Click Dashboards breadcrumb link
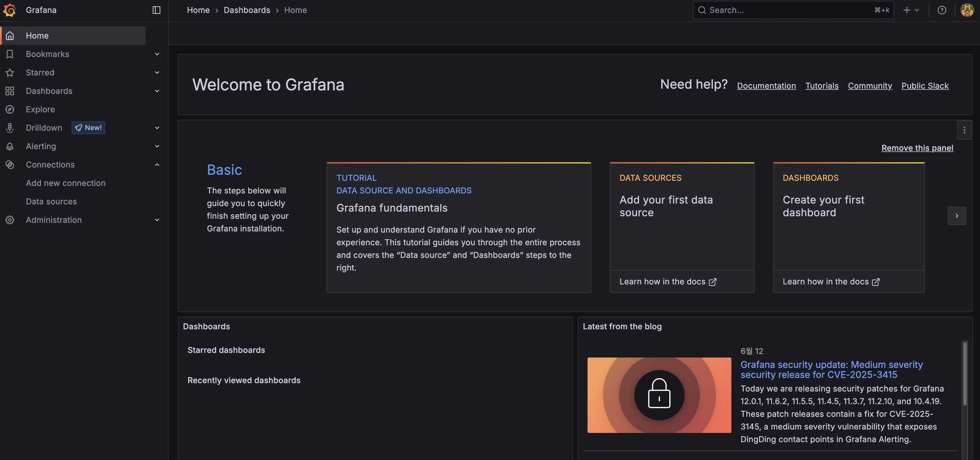The height and width of the screenshot is (460, 980). pos(247,10)
